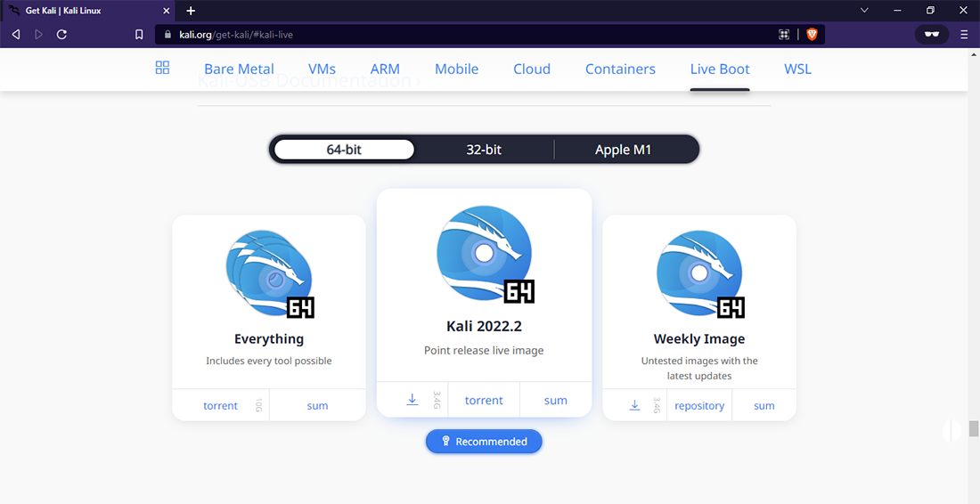This screenshot has height=504, width=980.
Task: Open the Weekly Image sum link
Action: [764, 405]
